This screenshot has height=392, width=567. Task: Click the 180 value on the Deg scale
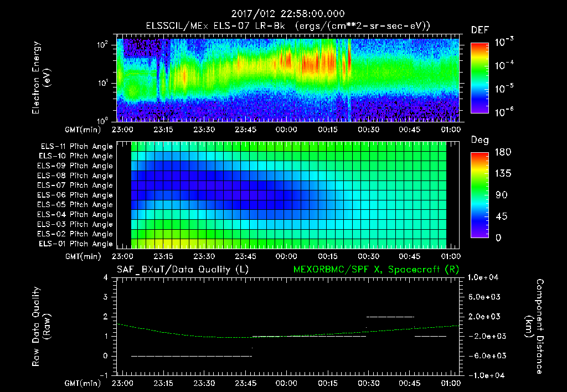coord(503,152)
